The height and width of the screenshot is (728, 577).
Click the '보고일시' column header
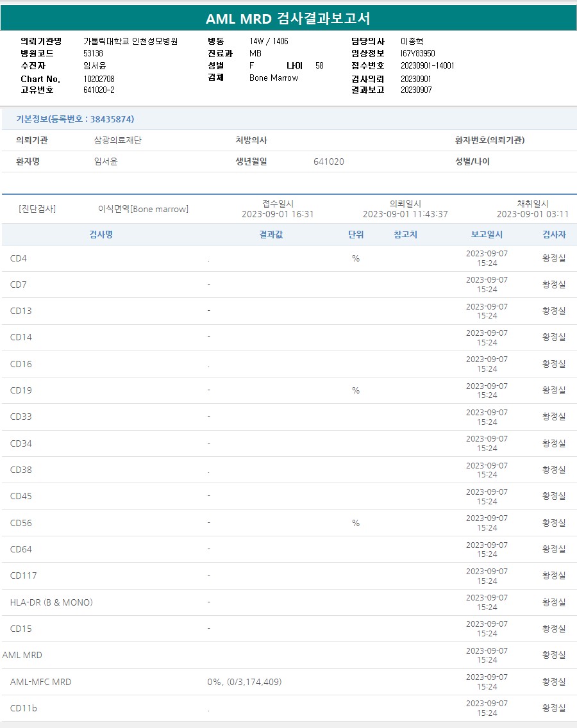coord(487,235)
